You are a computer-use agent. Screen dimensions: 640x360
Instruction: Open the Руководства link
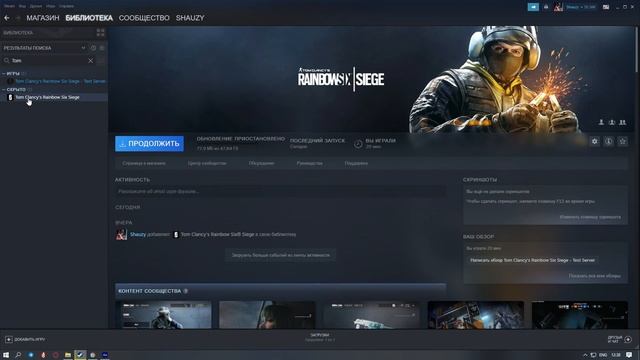(309, 163)
